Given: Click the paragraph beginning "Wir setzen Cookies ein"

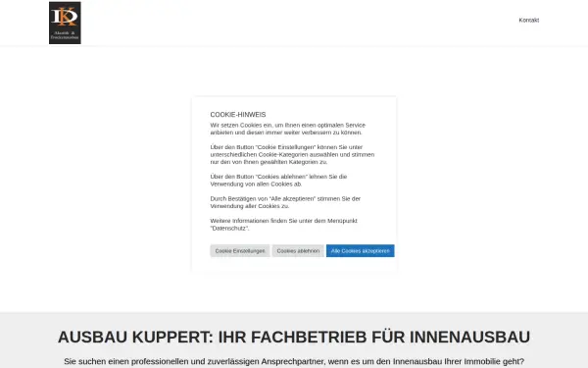Looking at the screenshot, I should pyautogui.click(x=287, y=129).
